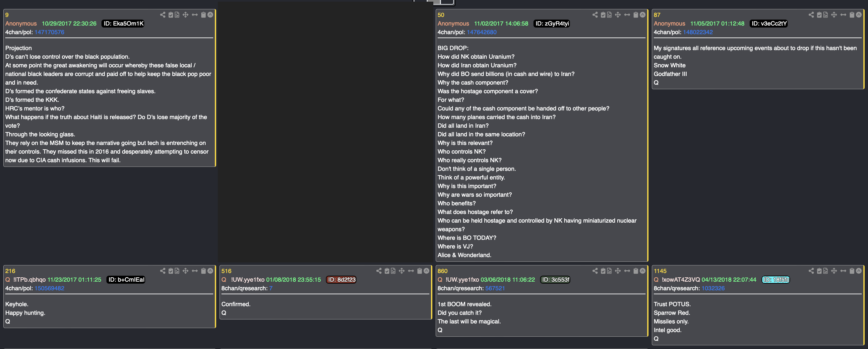The image size is (868, 349).
Task: Click the red ID: 8d2f23 badge
Action: (x=342, y=280)
